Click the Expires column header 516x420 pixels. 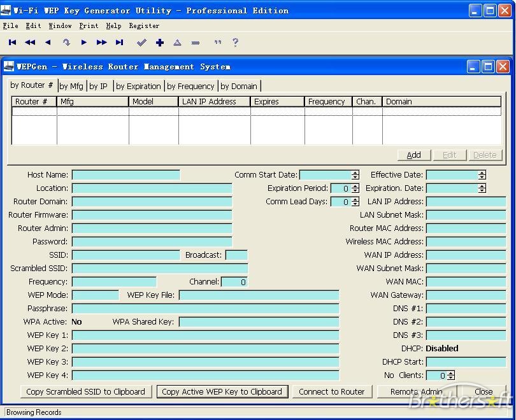(277, 102)
